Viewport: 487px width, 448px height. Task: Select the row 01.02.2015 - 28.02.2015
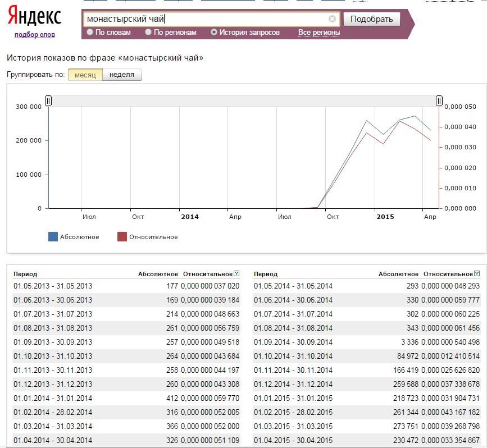point(367,412)
